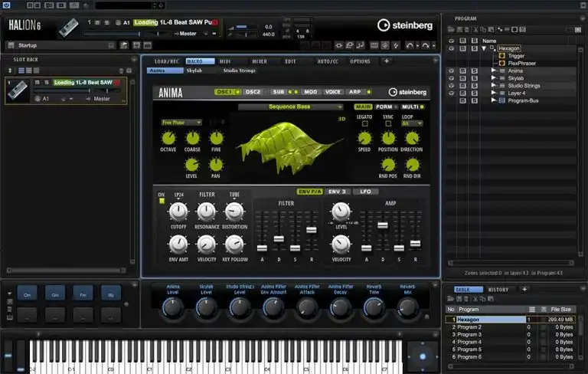This screenshot has width=588, height=374.
Task: Open the Free Phase mode dropdown
Action: [181, 123]
